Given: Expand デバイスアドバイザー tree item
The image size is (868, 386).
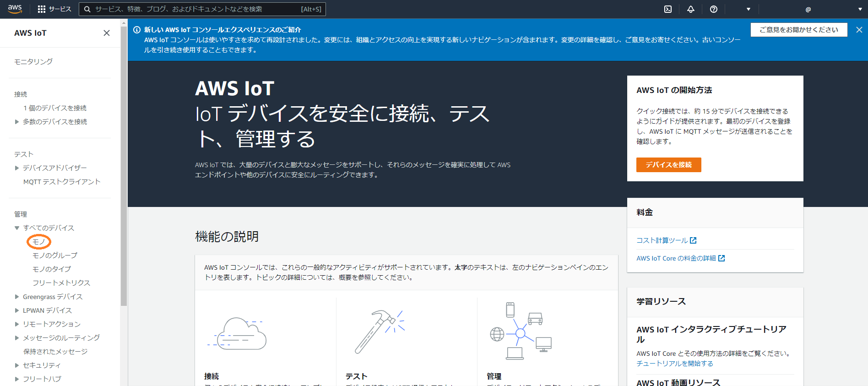Looking at the screenshot, I should (17, 168).
